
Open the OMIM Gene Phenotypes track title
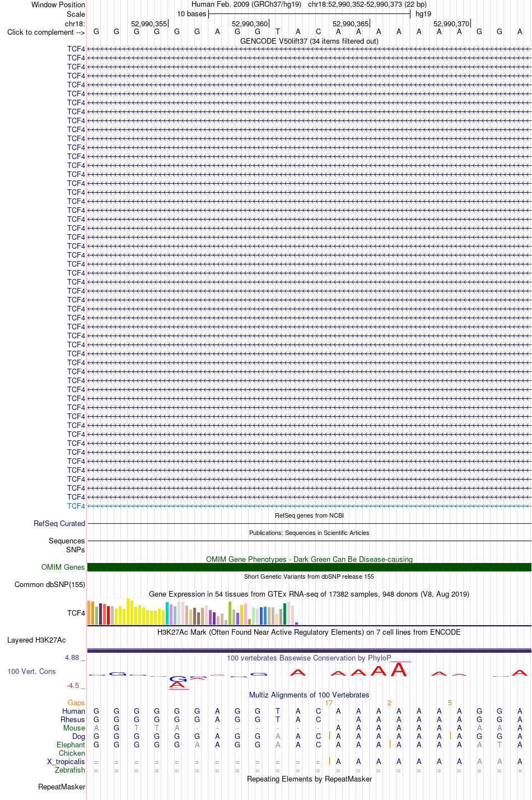click(309, 559)
